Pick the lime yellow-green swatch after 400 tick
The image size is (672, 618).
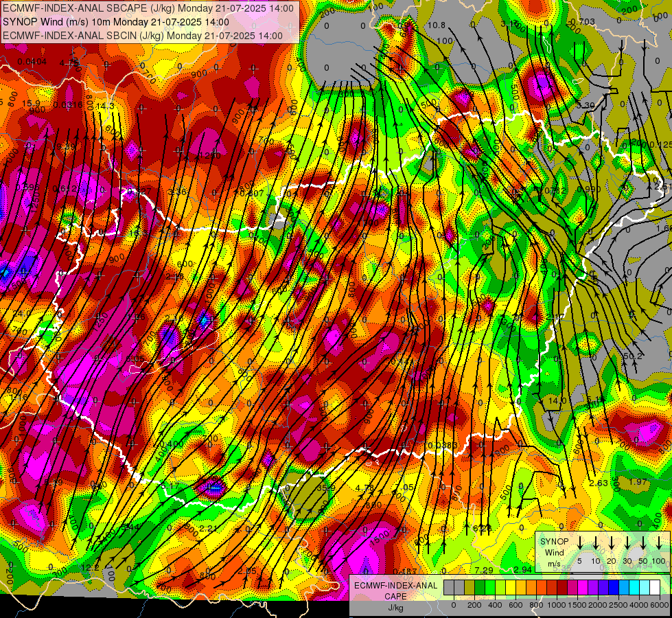click(500, 588)
